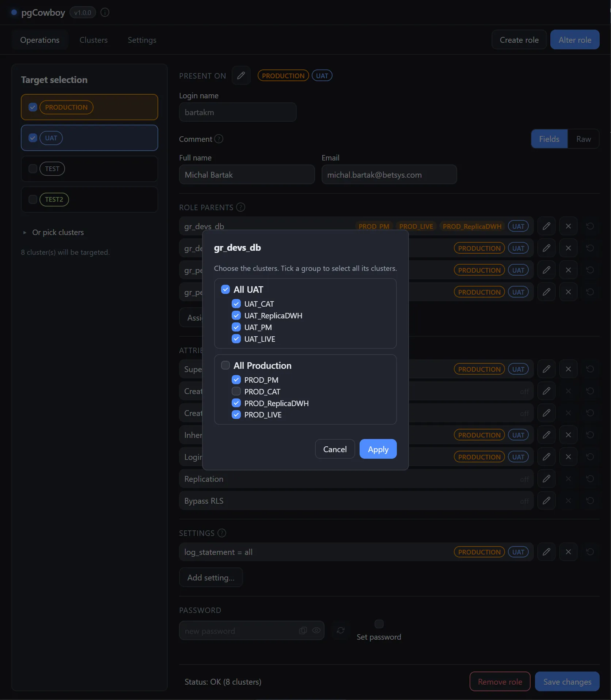Clear the Bypass RLS attribute
The width and height of the screenshot is (611, 700).
click(568, 500)
